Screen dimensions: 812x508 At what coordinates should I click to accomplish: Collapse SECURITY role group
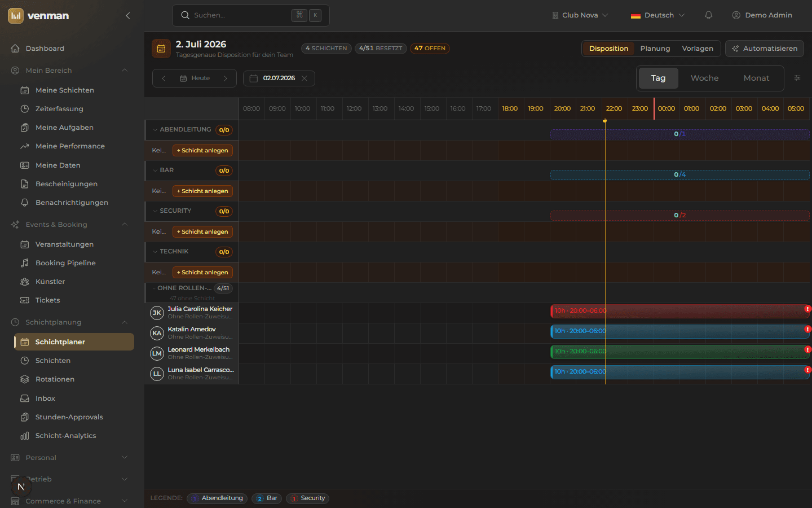coord(155,211)
